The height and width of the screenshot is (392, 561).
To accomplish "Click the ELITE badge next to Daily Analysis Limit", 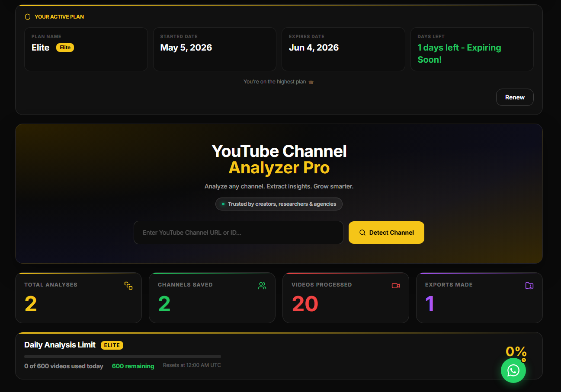I will click(x=112, y=345).
